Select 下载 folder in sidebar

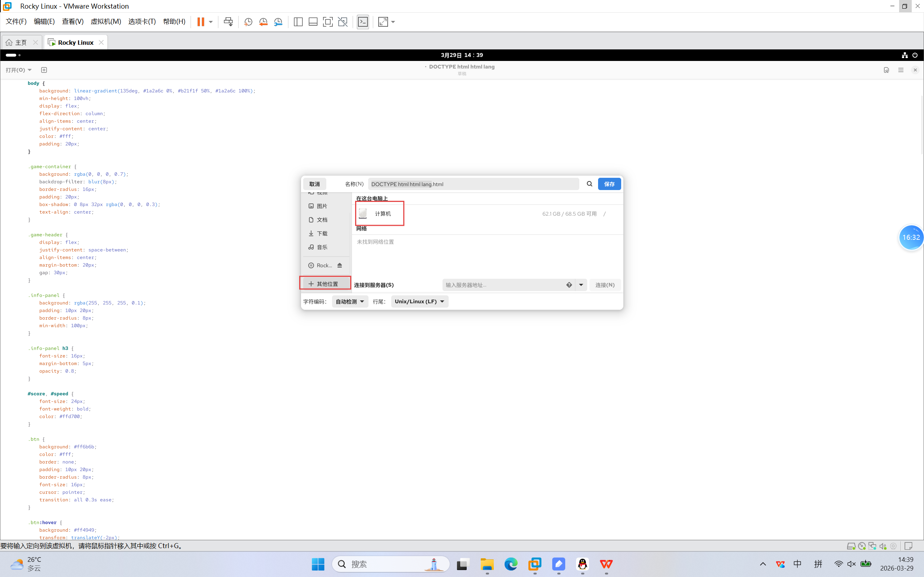click(322, 234)
